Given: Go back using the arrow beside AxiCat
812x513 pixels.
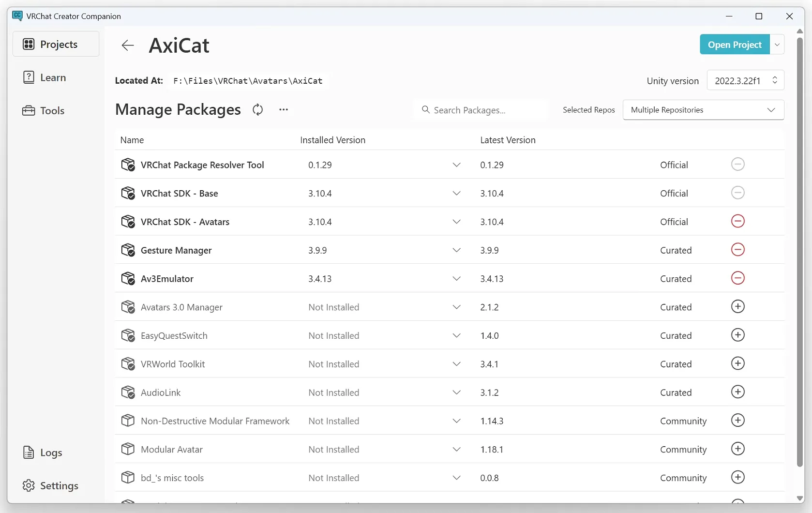Looking at the screenshot, I should [x=128, y=45].
